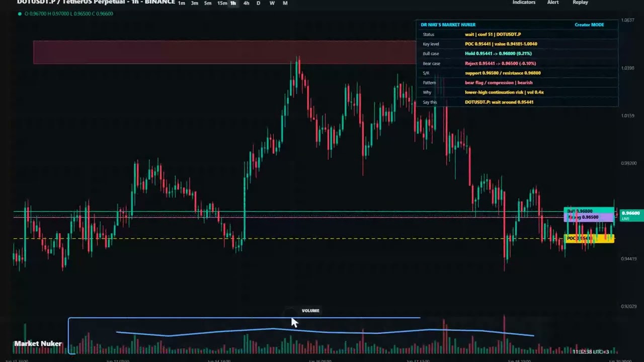This screenshot has height=362, width=644.
Task: Click the Key level POC 0.95441 value
Action: [x=501, y=44]
